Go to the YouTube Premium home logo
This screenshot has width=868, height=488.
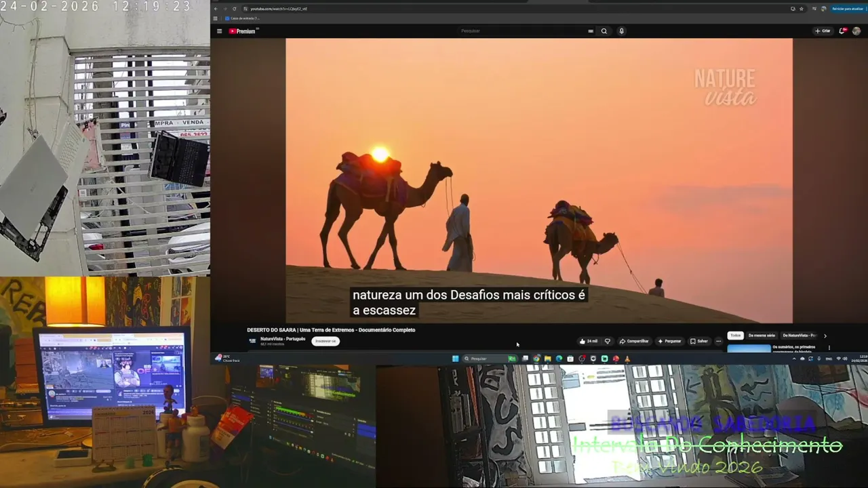242,31
